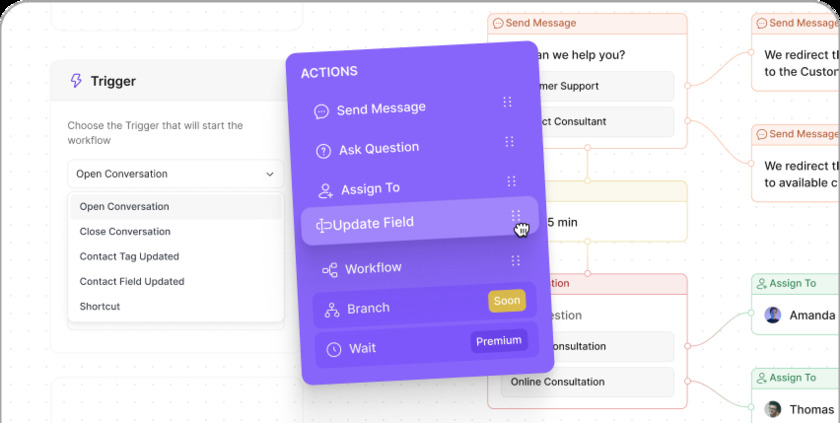Pick the Shortcut trigger option
The height and width of the screenshot is (423, 840).
pos(100,306)
